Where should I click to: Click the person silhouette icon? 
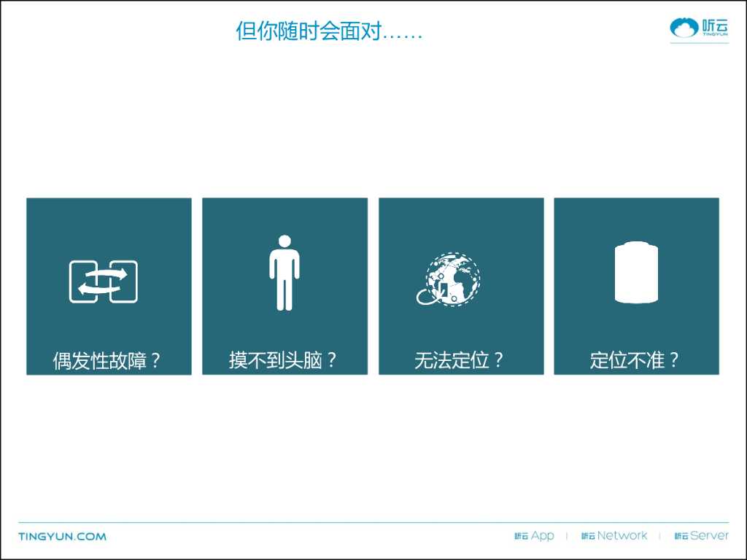click(x=285, y=273)
